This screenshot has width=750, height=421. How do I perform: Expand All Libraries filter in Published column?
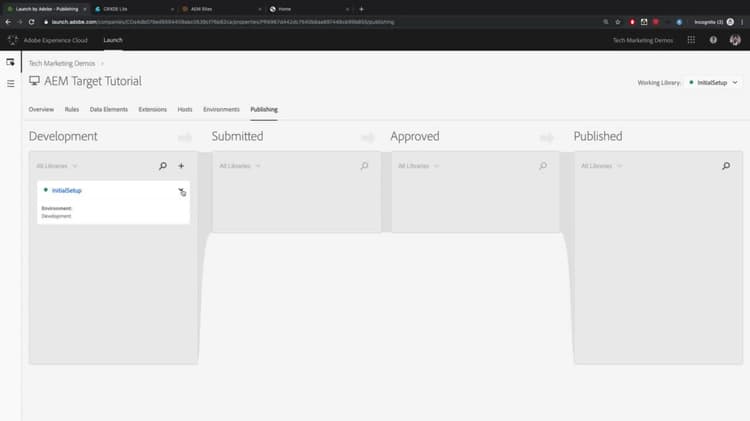(x=601, y=166)
